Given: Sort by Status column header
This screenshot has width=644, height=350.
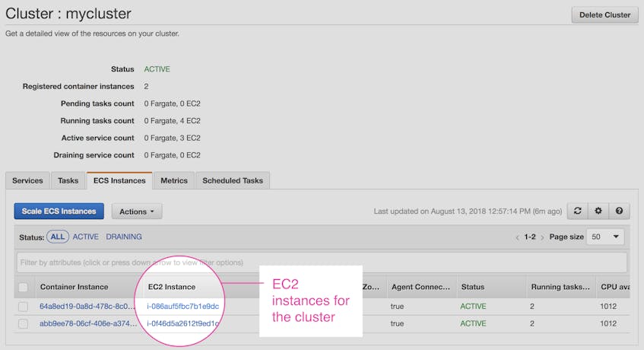Looking at the screenshot, I should coord(473,287).
